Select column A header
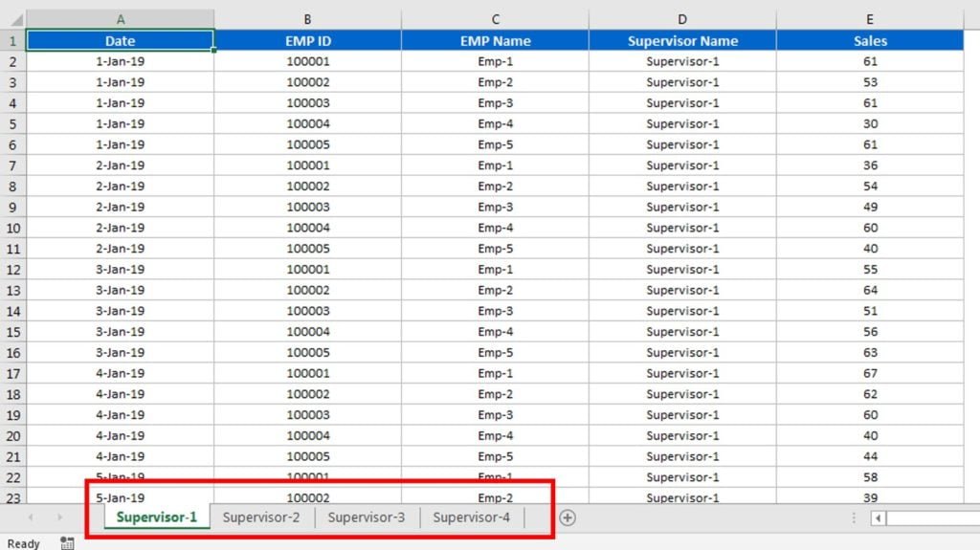This screenshot has height=550, width=980. [120, 19]
